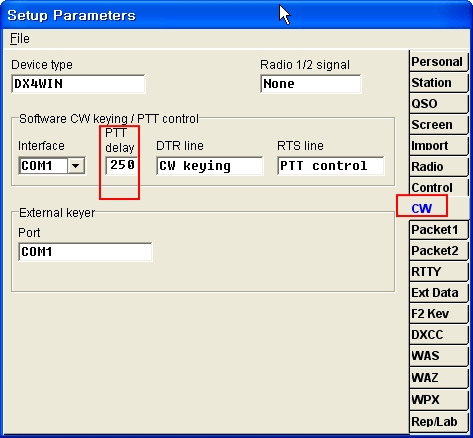
Task: Expand the Interface COM1 dropdown arrow
Action: click(76, 166)
